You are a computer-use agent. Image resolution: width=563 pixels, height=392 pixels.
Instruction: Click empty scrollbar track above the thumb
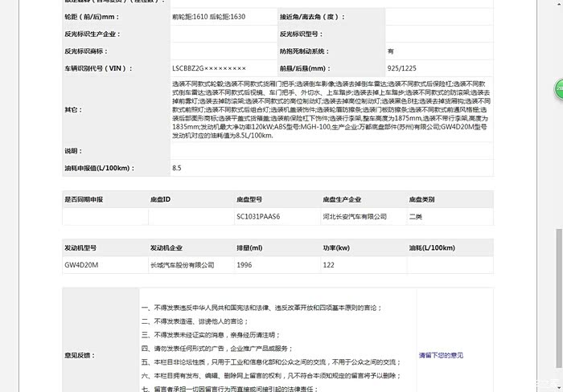pyautogui.click(x=558, y=161)
